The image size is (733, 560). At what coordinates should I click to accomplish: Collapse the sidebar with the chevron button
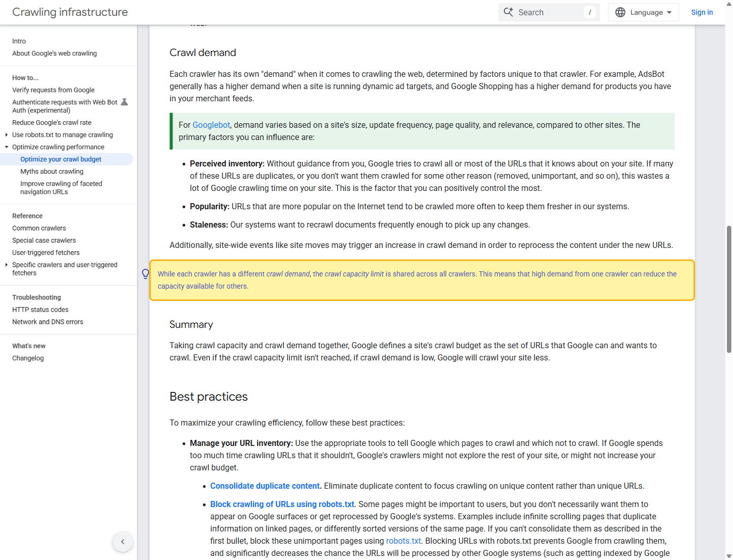click(123, 542)
